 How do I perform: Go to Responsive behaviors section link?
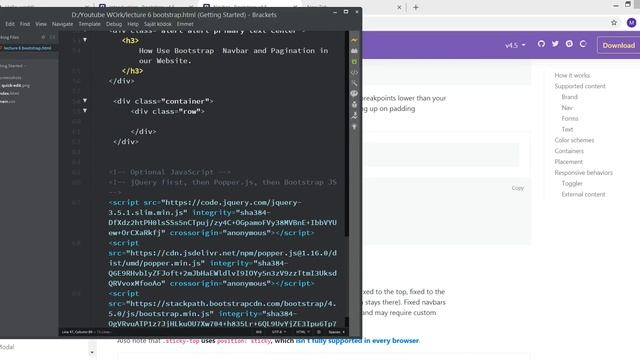584,173
